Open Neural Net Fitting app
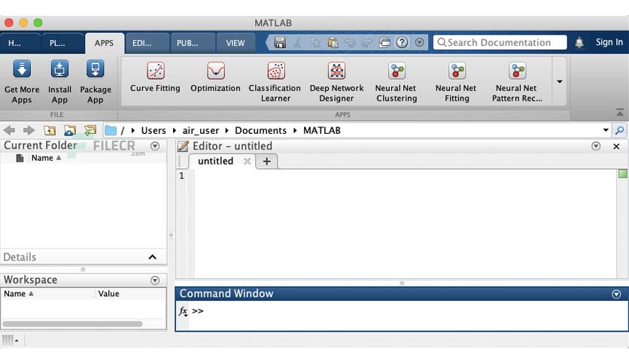The height and width of the screenshot is (364, 629). (457, 82)
